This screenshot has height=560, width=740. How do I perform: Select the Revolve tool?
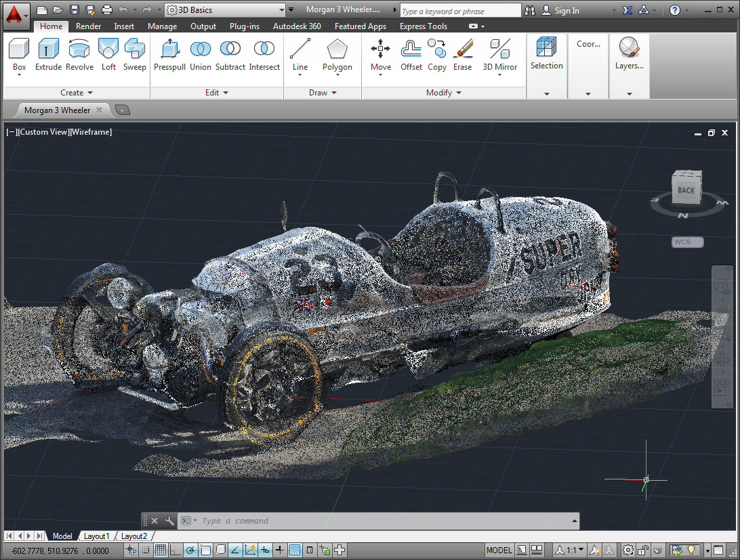coord(79,54)
